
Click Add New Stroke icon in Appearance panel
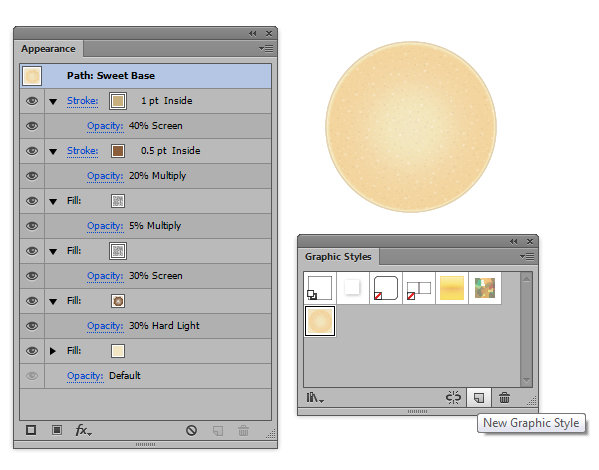coord(31,430)
